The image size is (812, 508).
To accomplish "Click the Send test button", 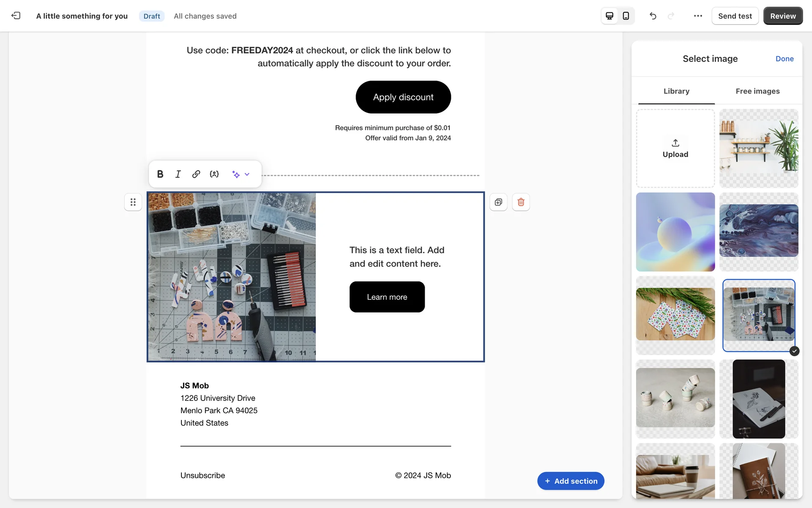I will [735, 16].
